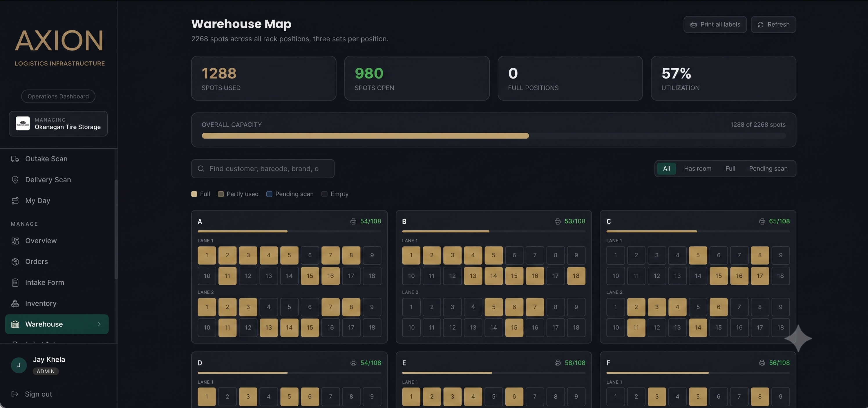The height and width of the screenshot is (408, 868).
Task: Click the Orders package icon
Action: coord(15,262)
